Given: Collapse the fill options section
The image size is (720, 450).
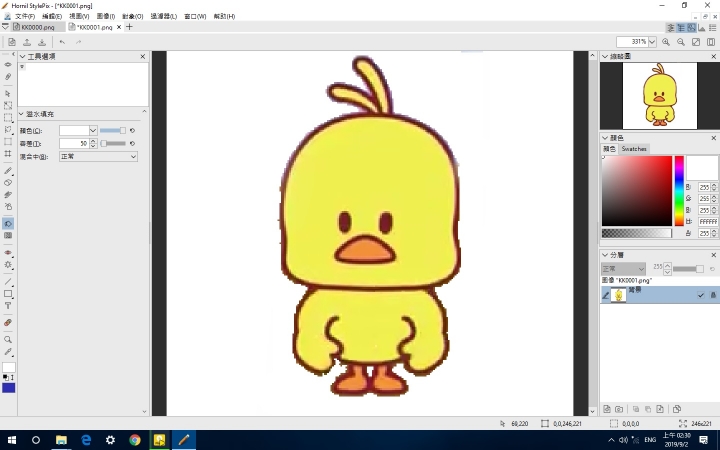Looking at the screenshot, I should coord(22,114).
